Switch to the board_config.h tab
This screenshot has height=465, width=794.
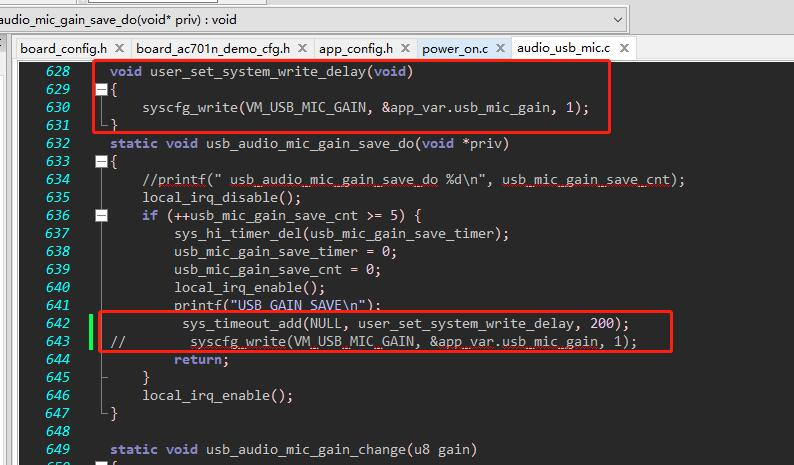pos(64,49)
